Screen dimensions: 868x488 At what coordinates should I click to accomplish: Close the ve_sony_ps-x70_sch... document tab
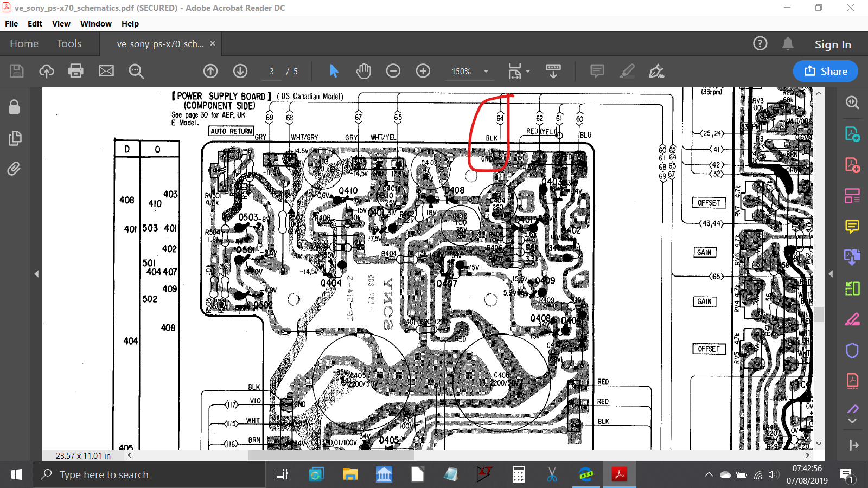213,43
